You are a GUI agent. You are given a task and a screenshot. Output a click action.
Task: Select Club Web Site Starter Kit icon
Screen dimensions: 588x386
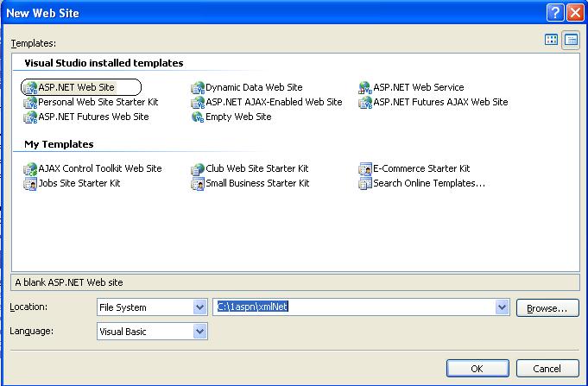[x=198, y=168]
